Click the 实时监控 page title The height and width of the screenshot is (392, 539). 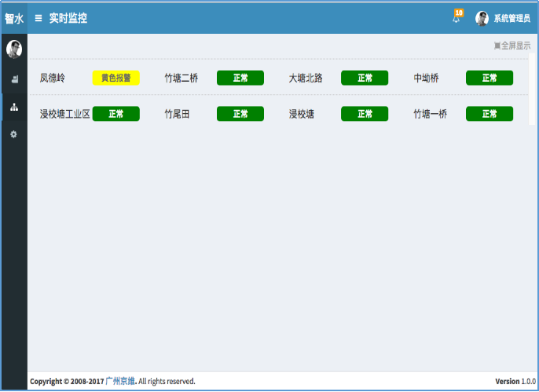click(x=68, y=18)
